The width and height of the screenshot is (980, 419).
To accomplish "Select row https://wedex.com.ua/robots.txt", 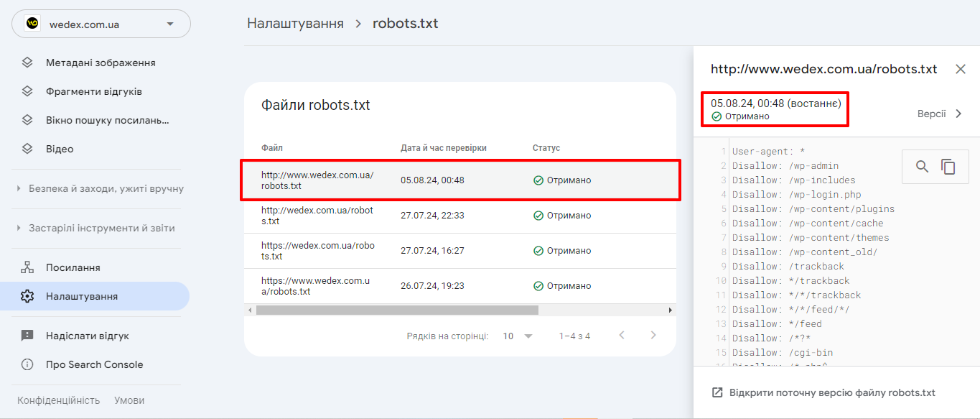I will pyautogui.click(x=460, y=250).
